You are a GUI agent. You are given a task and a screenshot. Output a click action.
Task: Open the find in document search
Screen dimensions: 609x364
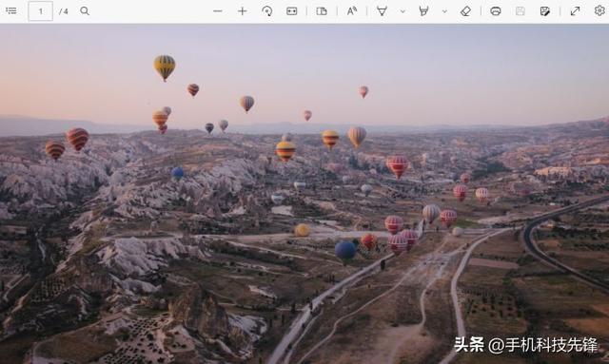click(x=85, y=10)
